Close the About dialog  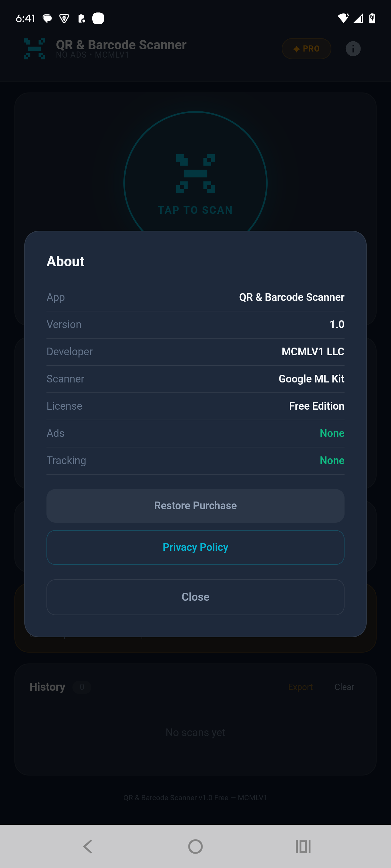click(195, 597)
